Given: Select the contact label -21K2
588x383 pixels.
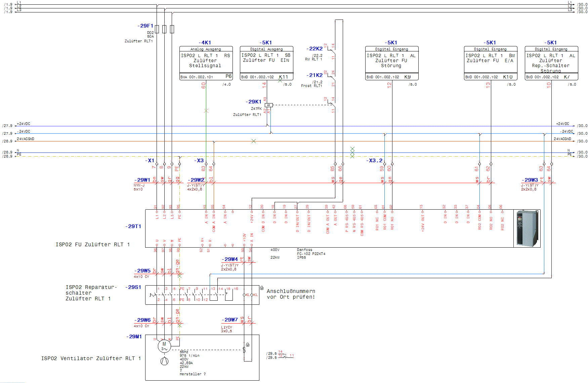Looking at the screenshot, I should point(314,75).
